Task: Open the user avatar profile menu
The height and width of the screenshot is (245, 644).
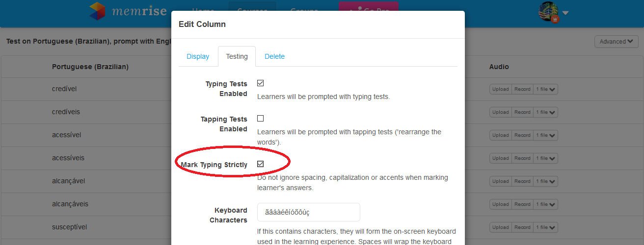Action: (x=549, y=12)
